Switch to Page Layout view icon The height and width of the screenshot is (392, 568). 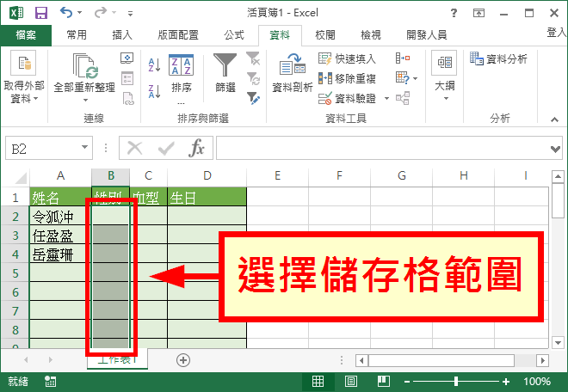click(x=350, y=381)
